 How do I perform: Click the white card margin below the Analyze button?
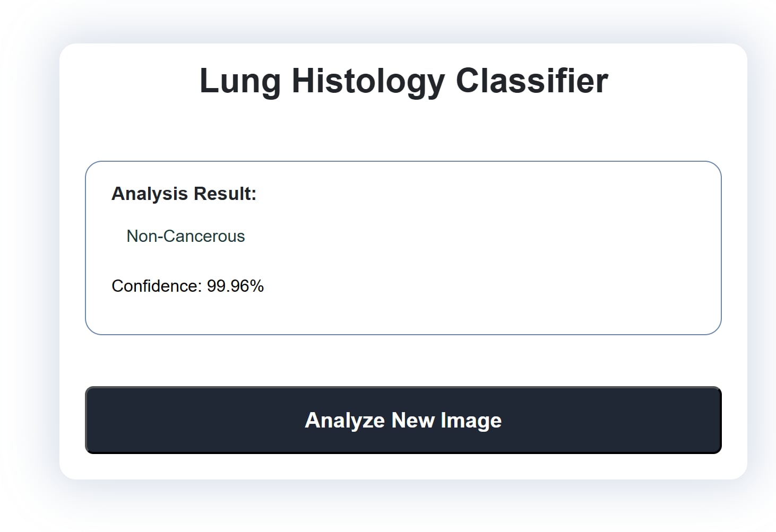403,467
